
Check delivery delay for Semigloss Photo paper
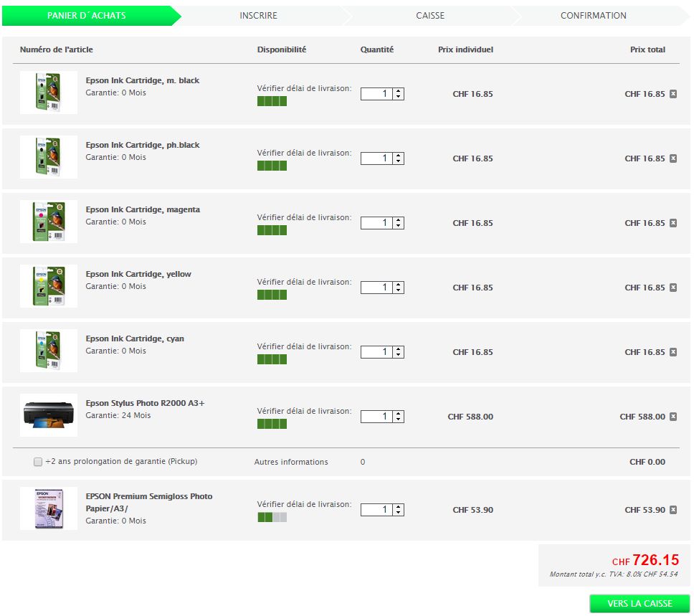tap(305, 504)
